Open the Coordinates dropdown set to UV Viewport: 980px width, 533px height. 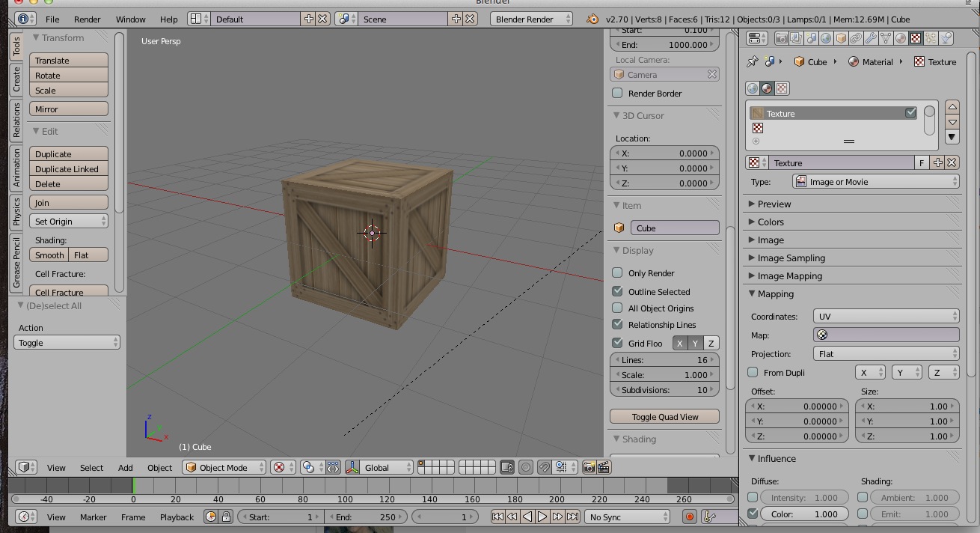(x=886, y=316)
